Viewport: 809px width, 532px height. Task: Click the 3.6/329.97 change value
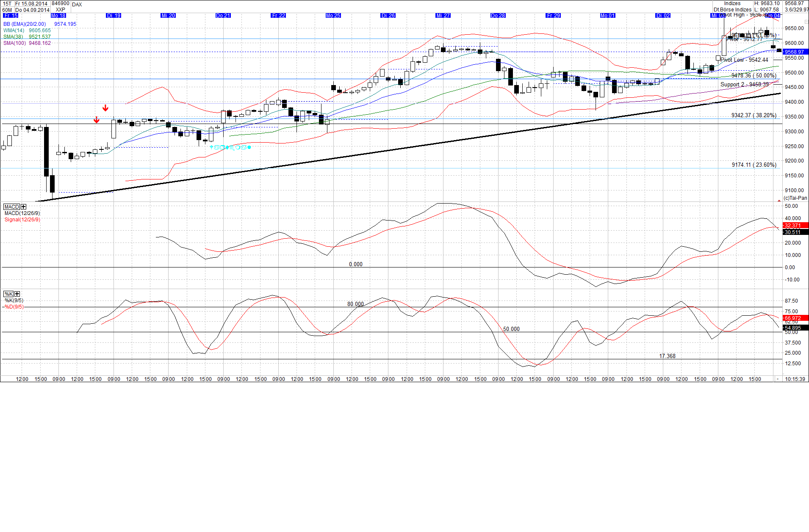coord(797,9)
